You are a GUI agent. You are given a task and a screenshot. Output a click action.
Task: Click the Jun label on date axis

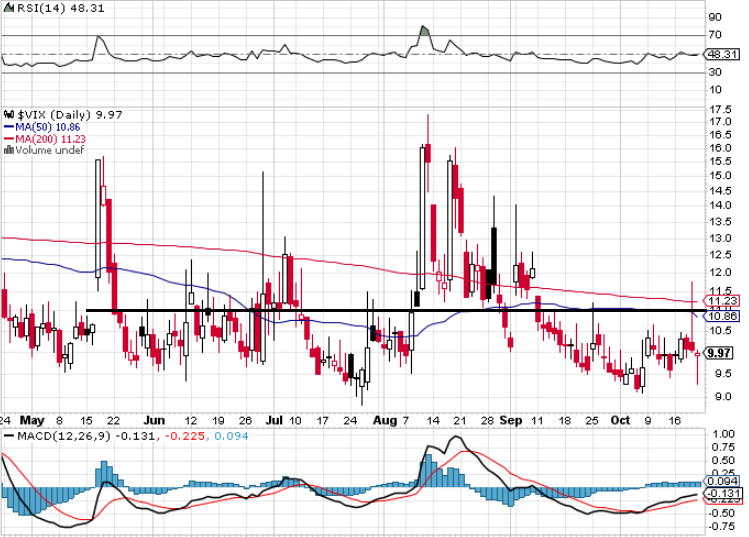click(x=155, y=421)
